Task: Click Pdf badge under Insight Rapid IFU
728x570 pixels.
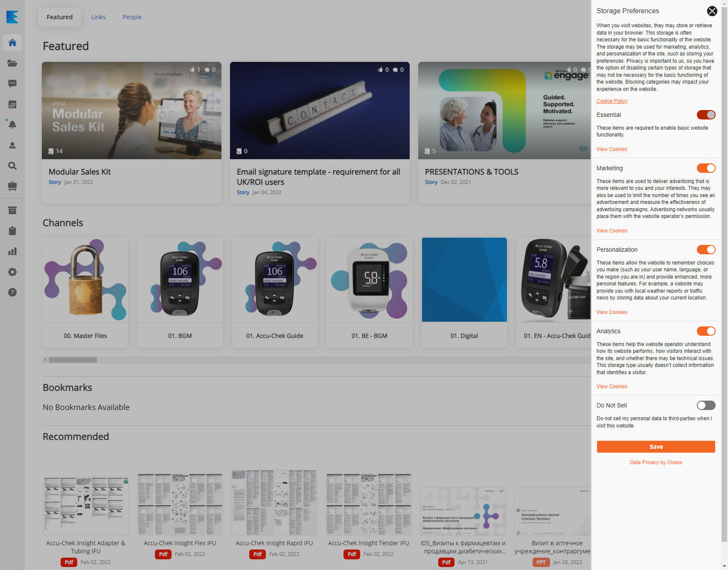Action: [x=258, y=554]
